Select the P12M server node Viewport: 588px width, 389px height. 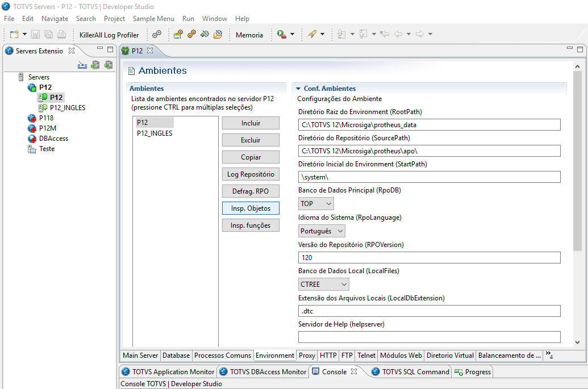tap(48, 128)
